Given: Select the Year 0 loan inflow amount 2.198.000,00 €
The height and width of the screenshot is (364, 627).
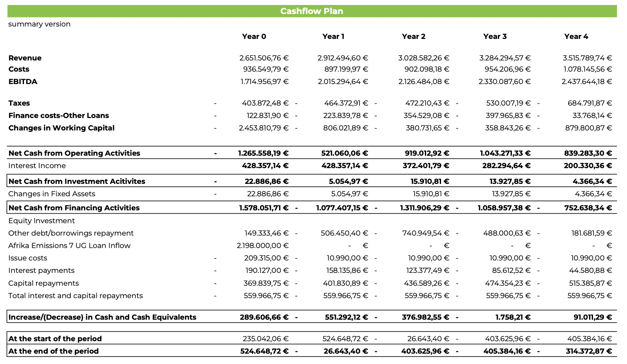Looking at the screenshot, I should pyautogui.click(x=263, y=246).
